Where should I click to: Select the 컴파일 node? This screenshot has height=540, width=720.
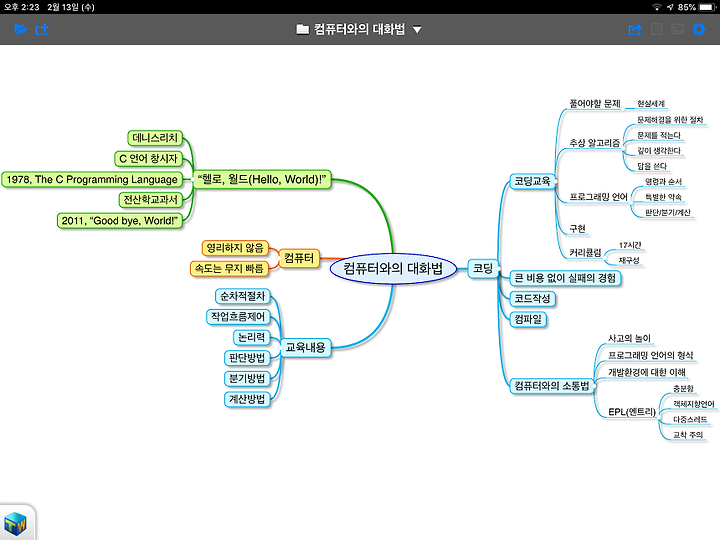[528, 319]
